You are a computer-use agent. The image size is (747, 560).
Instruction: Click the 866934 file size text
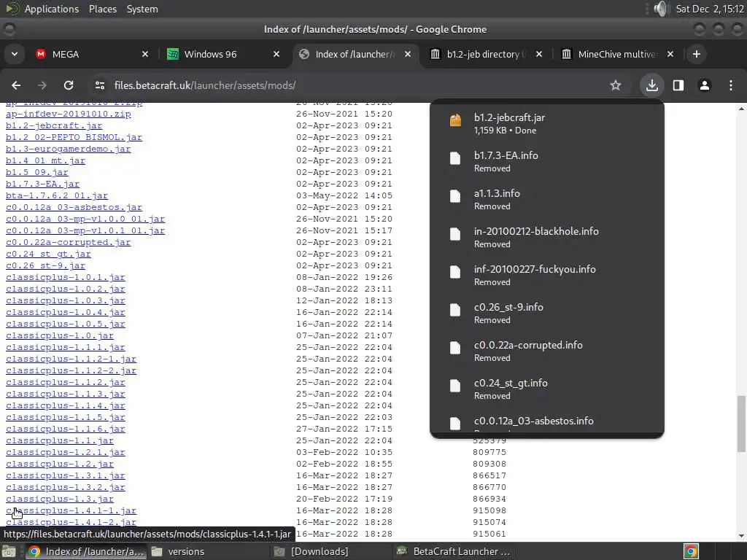tap(489, 499)
